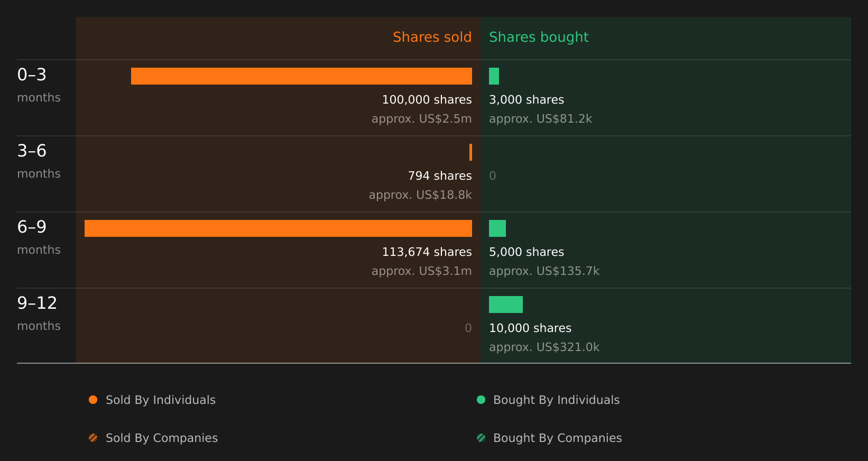
Task: Click the Sold By Individuals orange dot
Action: point(93,400)
